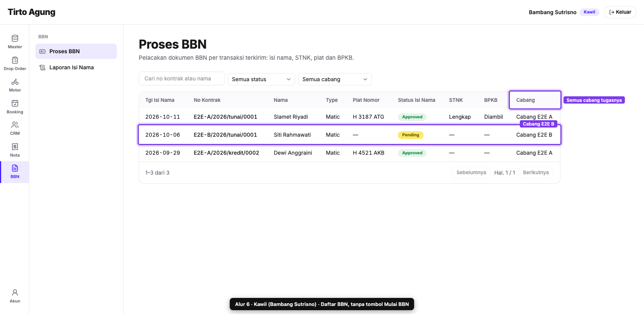This screenshot has height=314, width=644.
Task: Click Approved badge in Dewi Anggraini row
Action: click(412, 153)
